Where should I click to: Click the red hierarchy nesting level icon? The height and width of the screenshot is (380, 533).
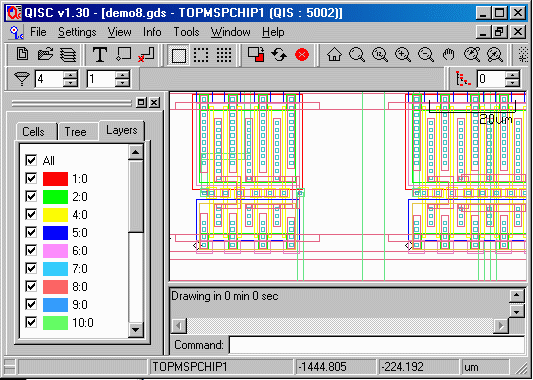pos(464,79)
